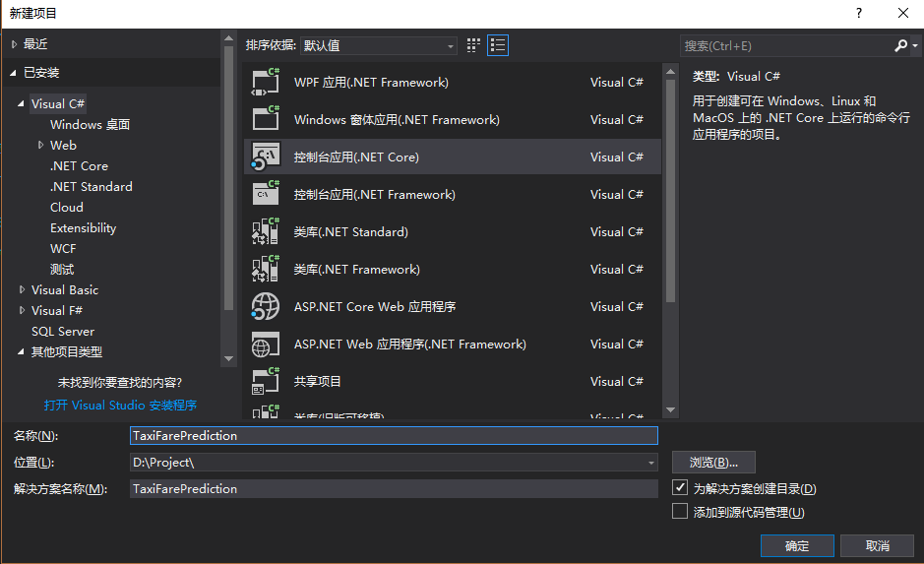924x564 pixels.
Task: Expand the Visual F# tree node
Action: click(x=22, y=311)
